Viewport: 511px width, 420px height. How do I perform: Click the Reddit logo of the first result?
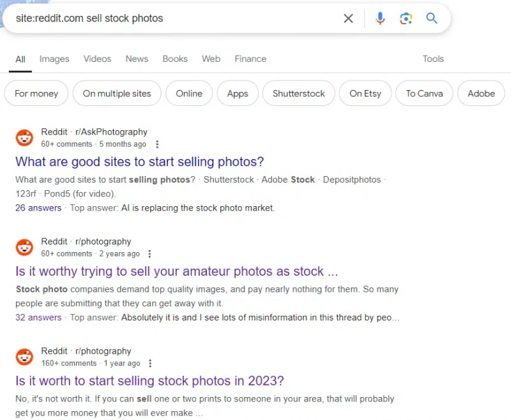click(24, 138)
